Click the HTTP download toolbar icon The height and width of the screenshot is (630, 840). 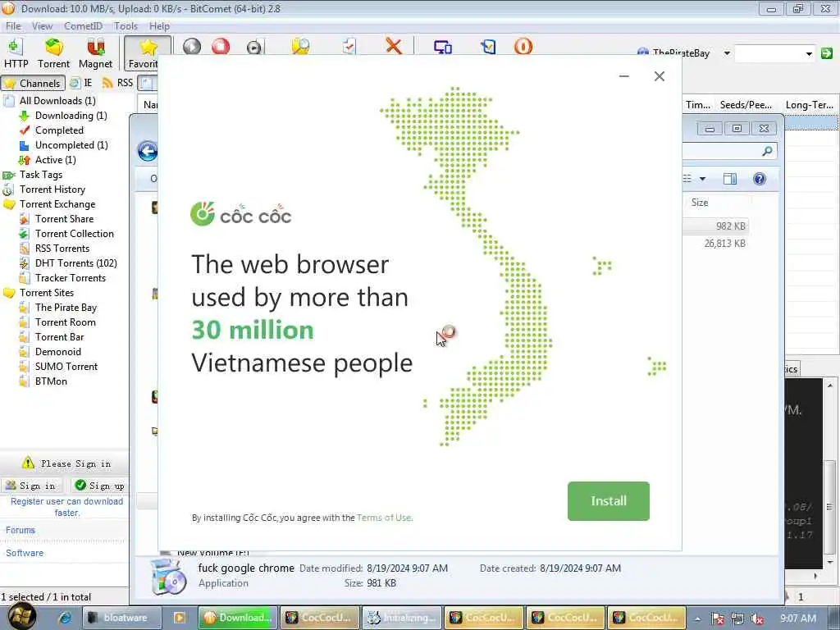16,53
